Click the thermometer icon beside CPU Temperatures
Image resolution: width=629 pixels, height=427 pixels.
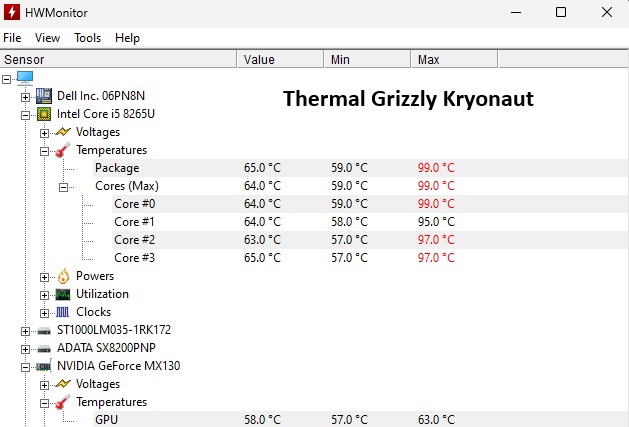point(62,150)
